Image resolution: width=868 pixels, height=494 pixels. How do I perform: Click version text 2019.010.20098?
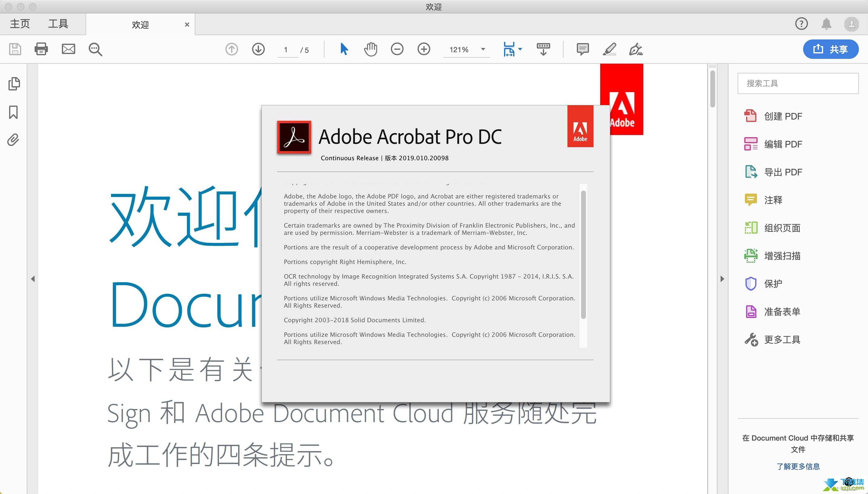tap(423, 158)
